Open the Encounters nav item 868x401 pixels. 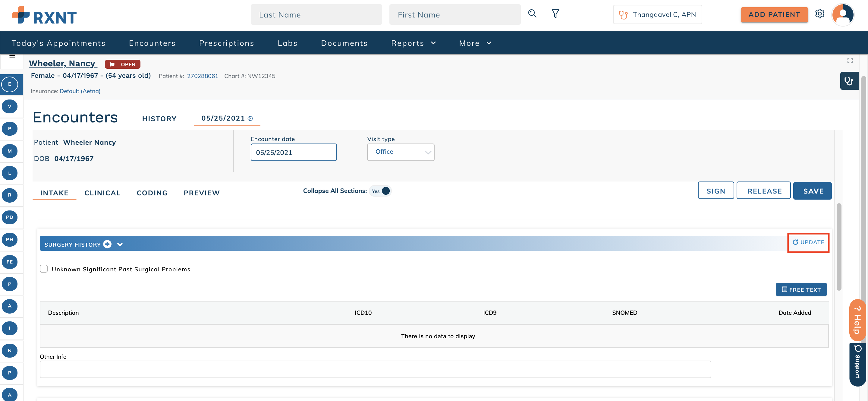point(152,43)
